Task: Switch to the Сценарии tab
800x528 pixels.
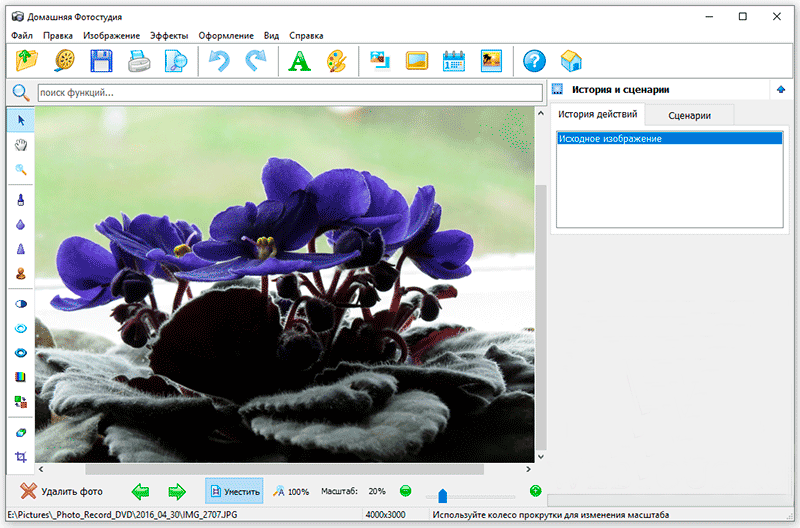Action: (x=690, y=115)
